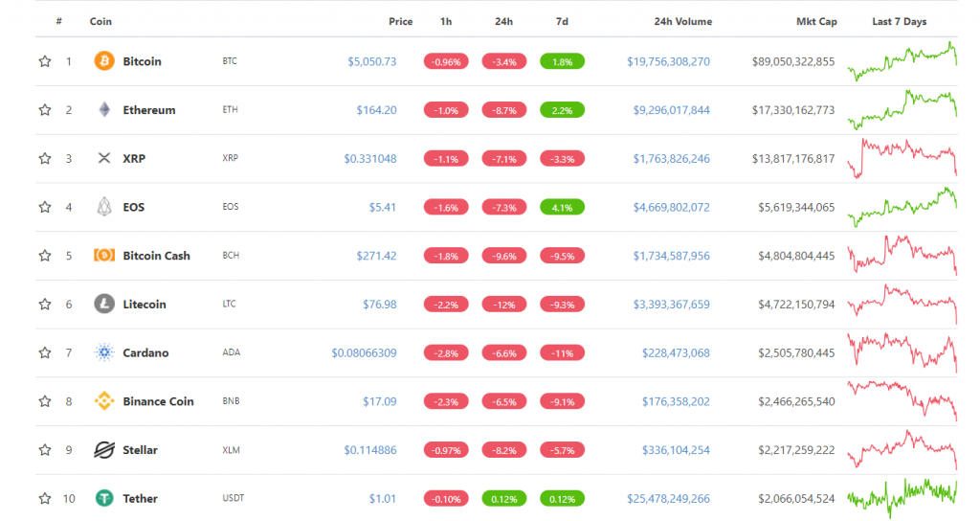Click the Stellar logo icon

coord(104,450)
